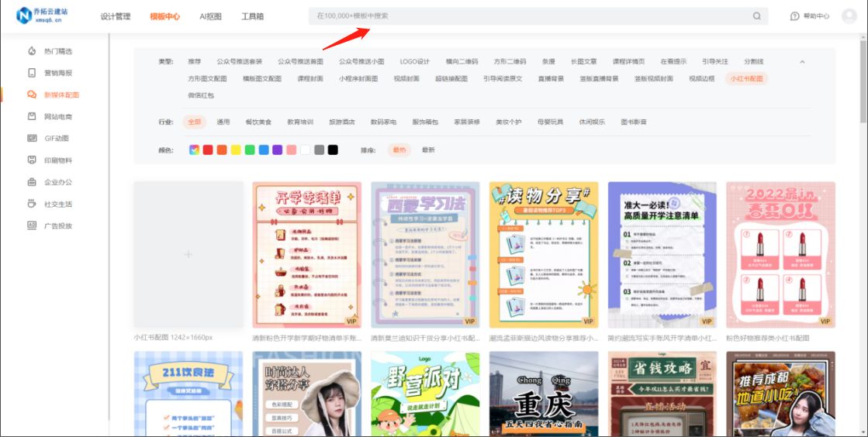Select type filter 长图文章
Viewport: 868px width, 437px height.
pos(583,61)
